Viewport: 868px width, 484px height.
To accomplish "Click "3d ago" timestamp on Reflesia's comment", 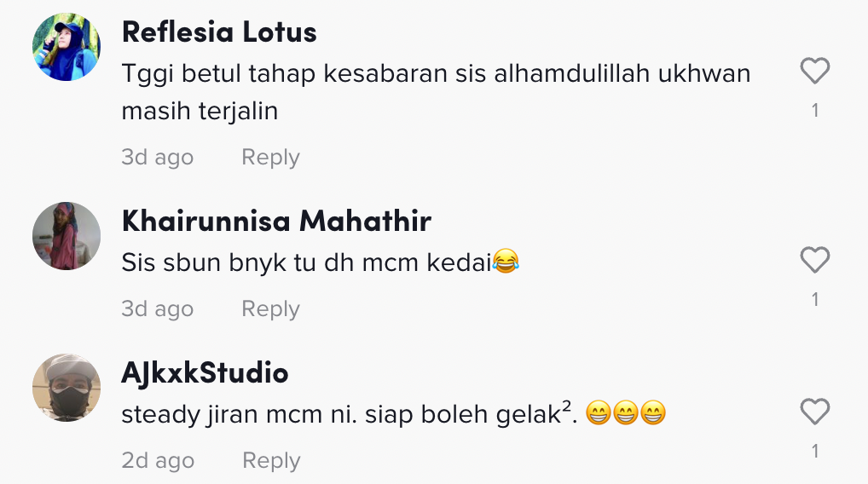I will tap(157, 158).
